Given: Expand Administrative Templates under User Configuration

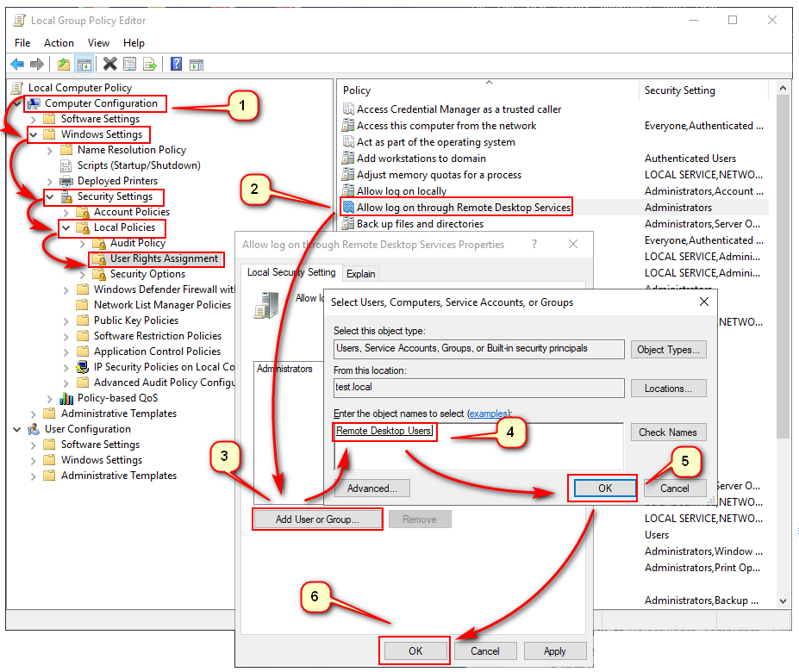Looking at the screenshot, I should [x=34, y=476].
